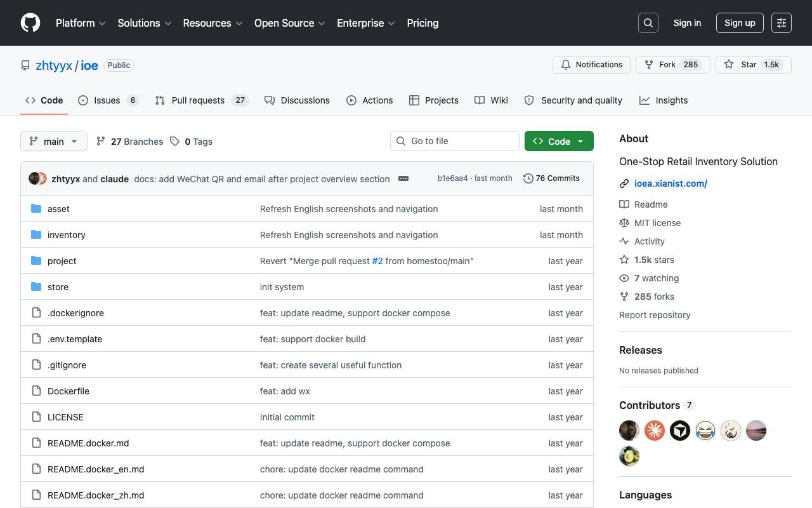Image resolution: width=812 pixels, height=508 pixels.
Task: Click the ellipsis to expand commit message
Action: (x=403, y=178)
